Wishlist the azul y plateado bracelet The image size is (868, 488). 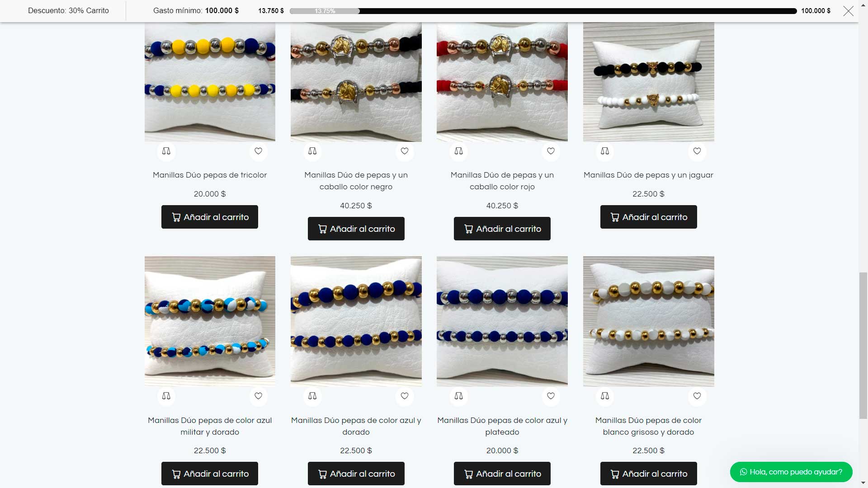(551, 396)
